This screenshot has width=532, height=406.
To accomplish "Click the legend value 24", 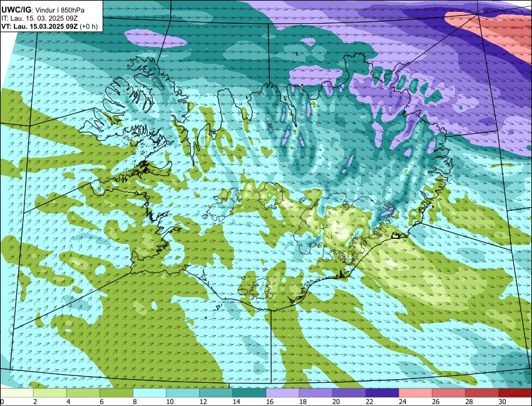I will point(402,402).
